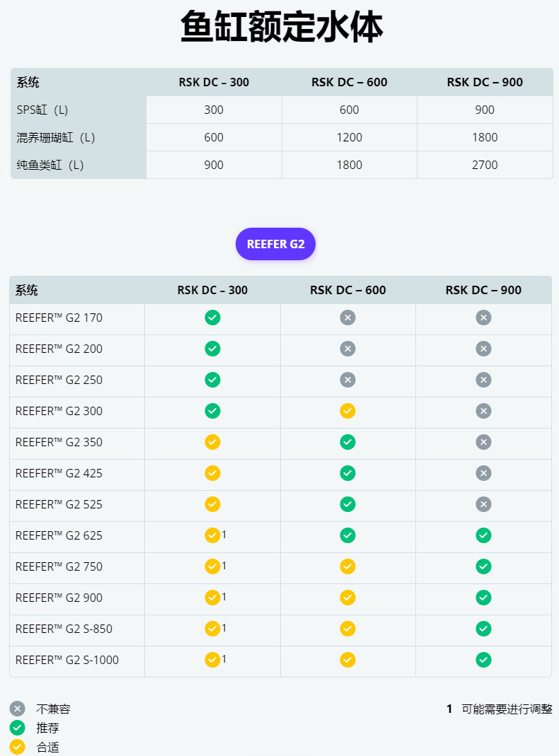The height and width of the screenshot is (756, 559).
Task: Click the SPS缸 (L) row label
Action: point(42,110)
